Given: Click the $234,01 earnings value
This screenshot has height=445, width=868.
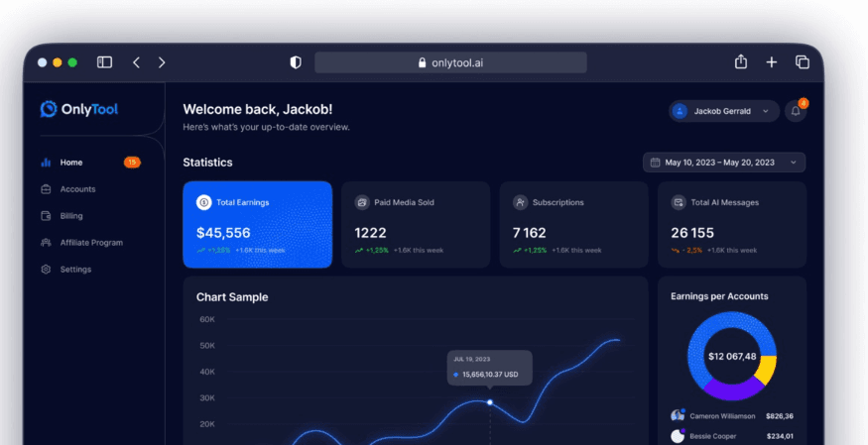Looking at the screenshot, I should [780, 436].
